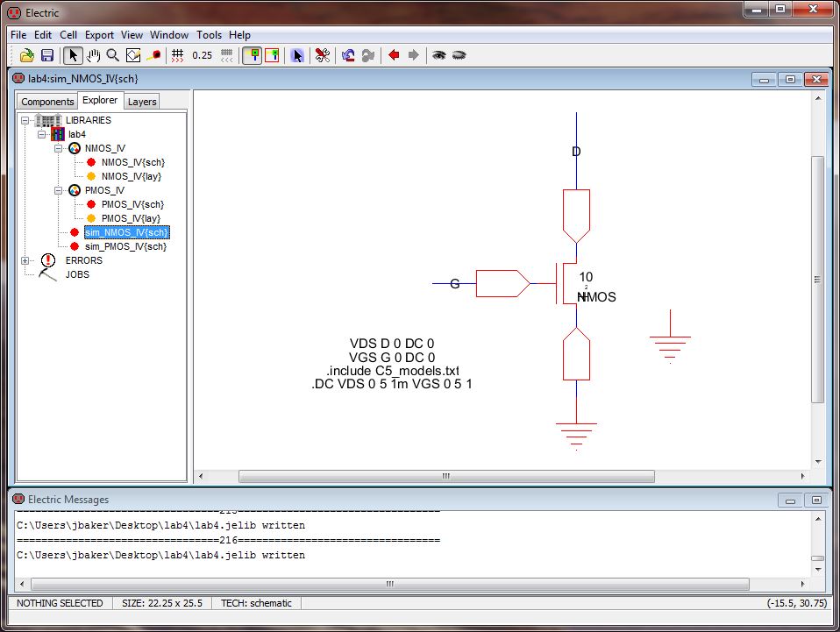Switch to the Components tab
Image resolution: width=840 pixels, height=632 pixels.
tap(47, 102)
